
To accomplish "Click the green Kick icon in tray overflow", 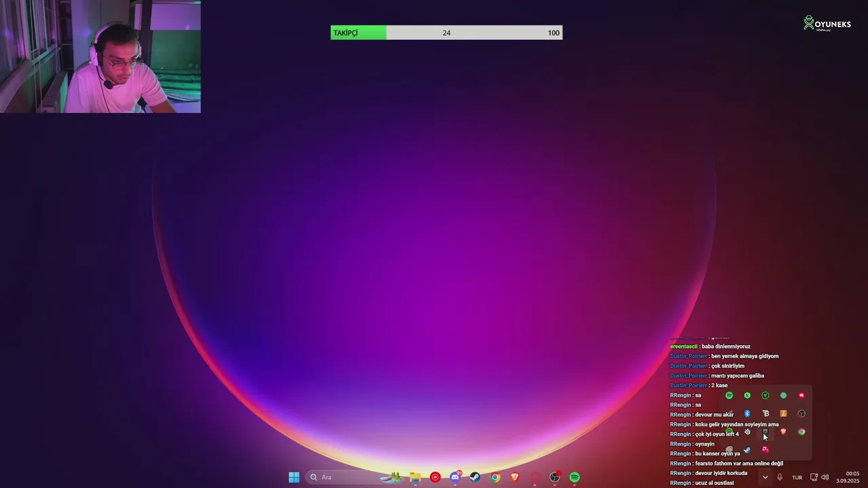I will (x=747, y=395).
